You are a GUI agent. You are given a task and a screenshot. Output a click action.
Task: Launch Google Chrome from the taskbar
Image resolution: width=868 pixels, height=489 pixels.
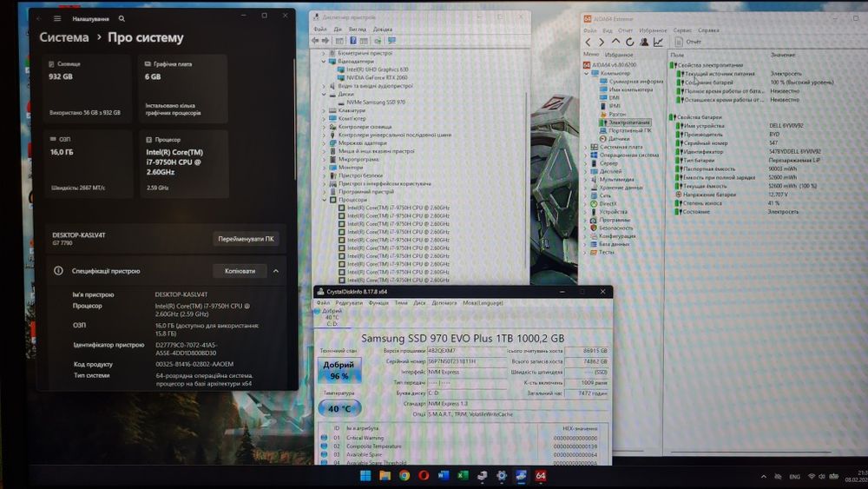tap(404, 475)
